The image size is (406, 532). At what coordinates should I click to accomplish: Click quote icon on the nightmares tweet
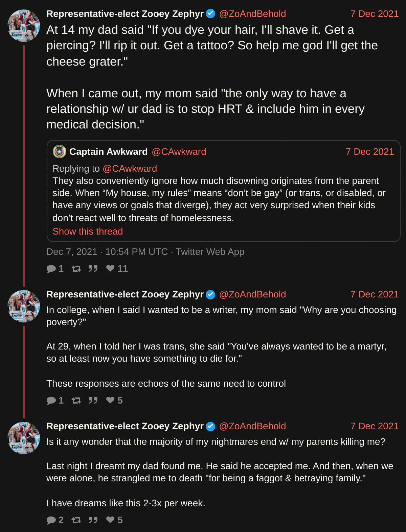click(93, 520)
